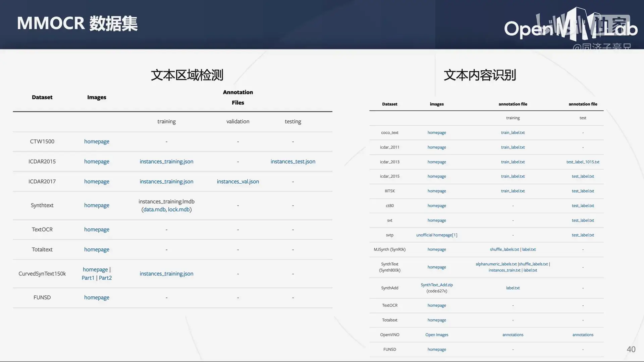This screenshot has width=644, height=362.
Task: Open the OpenVINO training annotations link
Action: pyautogui.click(x=513, y=335)
